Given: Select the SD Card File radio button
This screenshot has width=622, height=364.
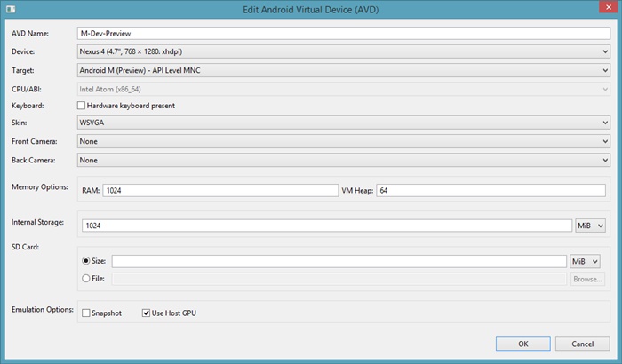Looking at the screenshot, I should pos(85,279).
